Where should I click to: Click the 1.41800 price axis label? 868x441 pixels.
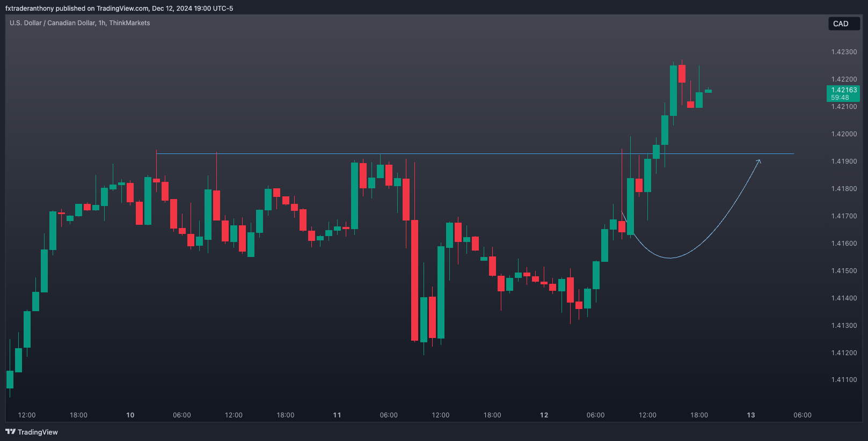point(844,189)
